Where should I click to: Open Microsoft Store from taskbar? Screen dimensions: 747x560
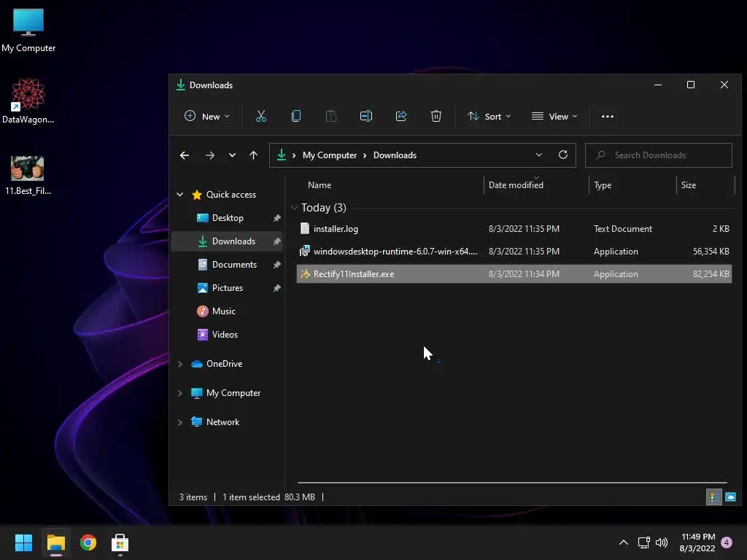coord(120,542)
